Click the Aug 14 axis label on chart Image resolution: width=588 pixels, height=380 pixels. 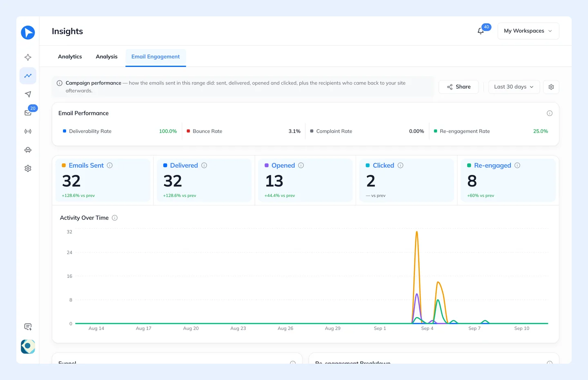point(96,329)
